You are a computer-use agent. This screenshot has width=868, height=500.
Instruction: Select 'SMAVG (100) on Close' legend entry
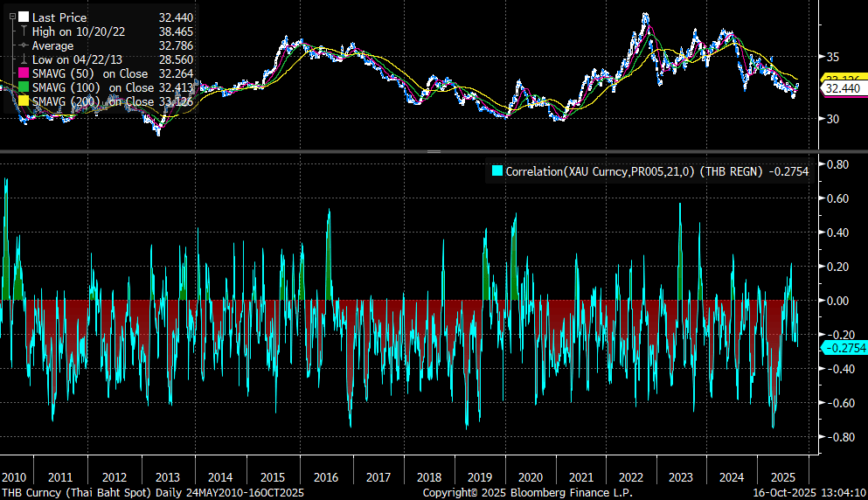coord(93,87)
